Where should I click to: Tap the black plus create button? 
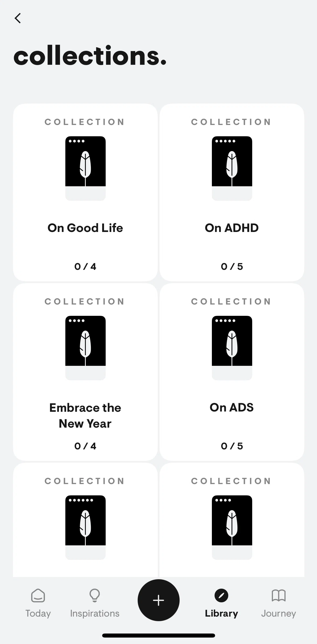158,600
